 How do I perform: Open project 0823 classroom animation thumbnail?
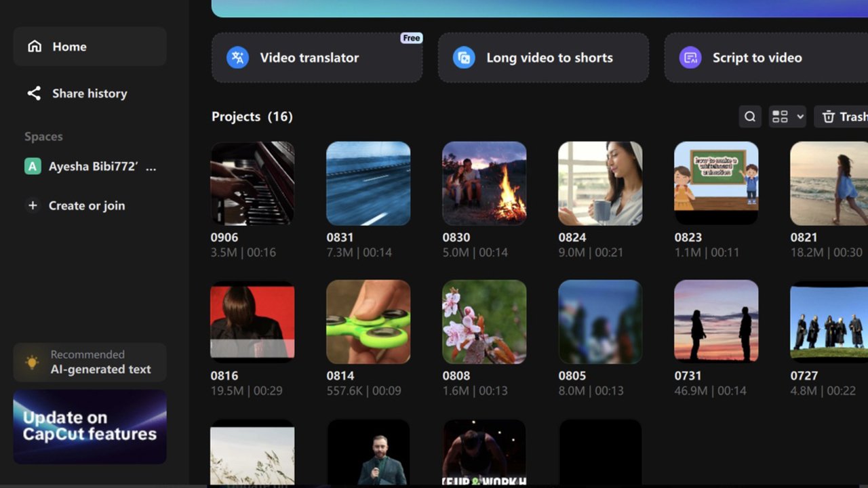[716, 183]
